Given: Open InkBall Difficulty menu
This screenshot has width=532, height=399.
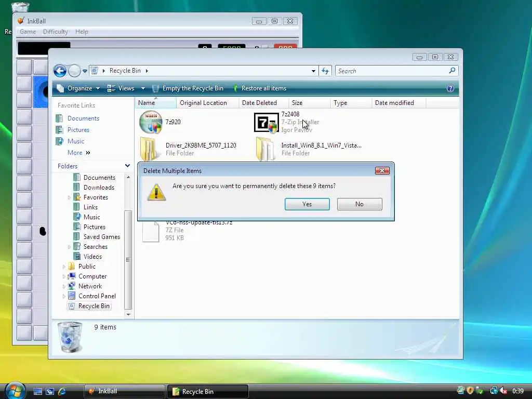Looking at the screenshot, I should (x=55, y=32).
